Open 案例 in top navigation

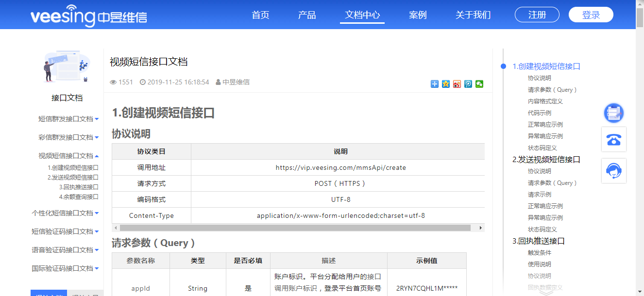click(x=418, y=15)
